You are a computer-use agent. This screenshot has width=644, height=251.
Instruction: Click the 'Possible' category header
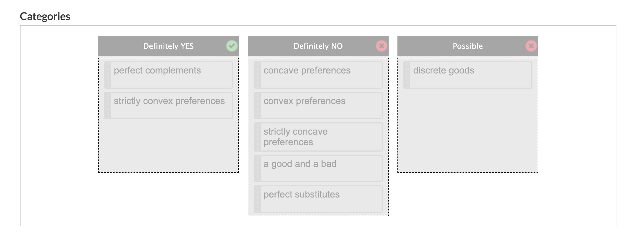click(467, 46)
